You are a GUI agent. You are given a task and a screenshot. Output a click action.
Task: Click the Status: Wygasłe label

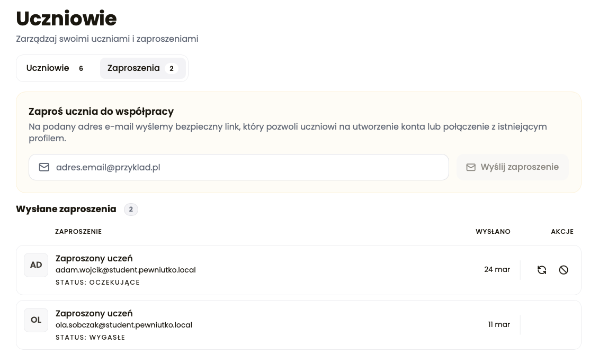tap(91, 338)
